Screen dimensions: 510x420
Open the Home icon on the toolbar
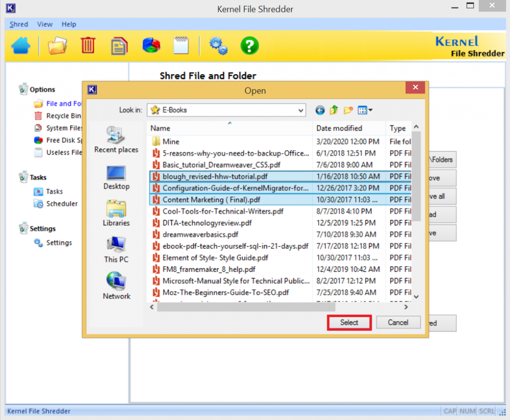[21, 45]
